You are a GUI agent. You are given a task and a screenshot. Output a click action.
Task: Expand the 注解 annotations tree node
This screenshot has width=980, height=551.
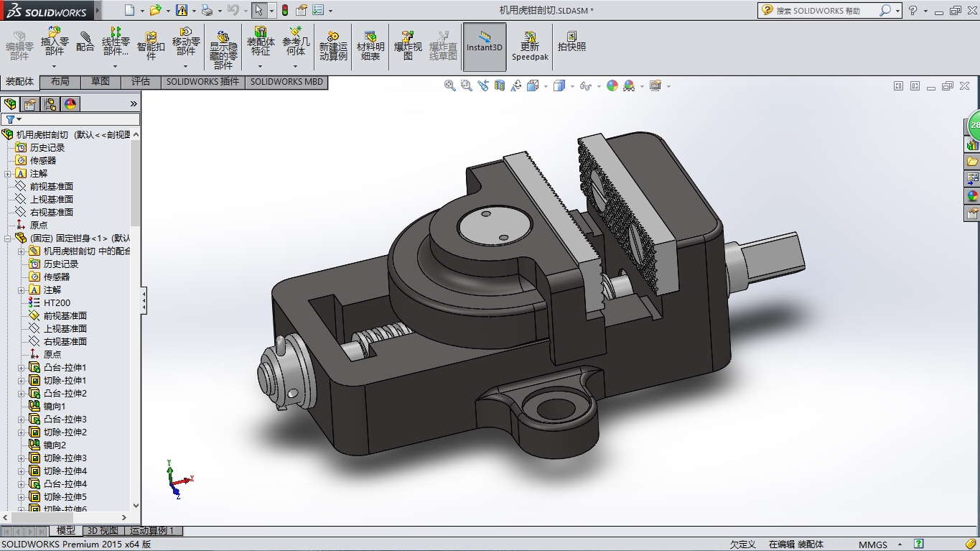[x=8, y=174]
